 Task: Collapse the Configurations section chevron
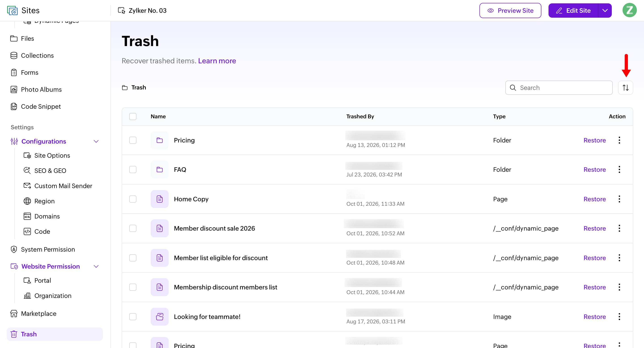(x=96, y=142)
